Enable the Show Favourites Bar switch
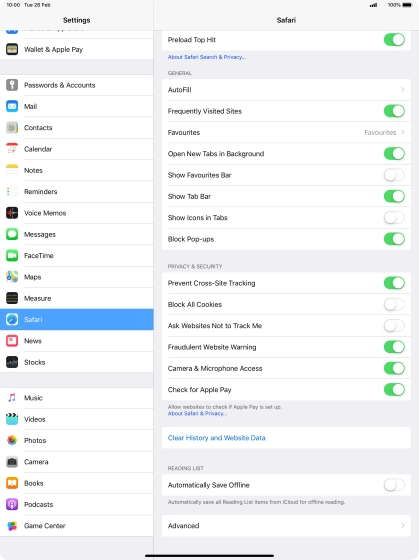The width and height of the screenshot is (419, 560). (x=394, y=175)
